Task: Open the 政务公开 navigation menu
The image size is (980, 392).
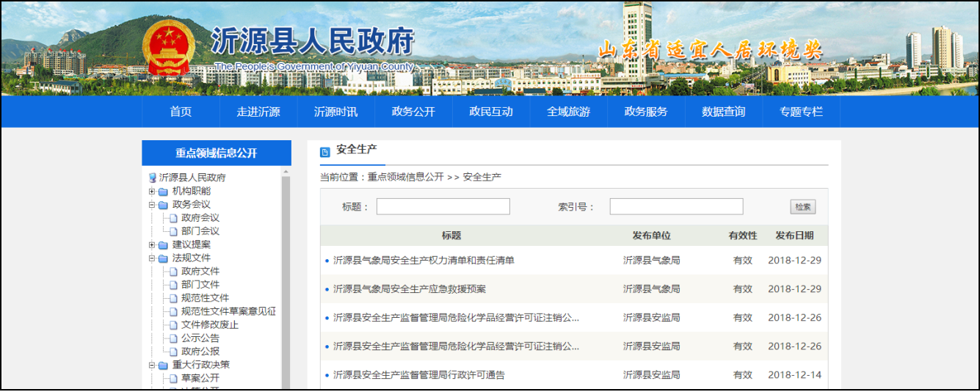Action: (x=413, y=112)
